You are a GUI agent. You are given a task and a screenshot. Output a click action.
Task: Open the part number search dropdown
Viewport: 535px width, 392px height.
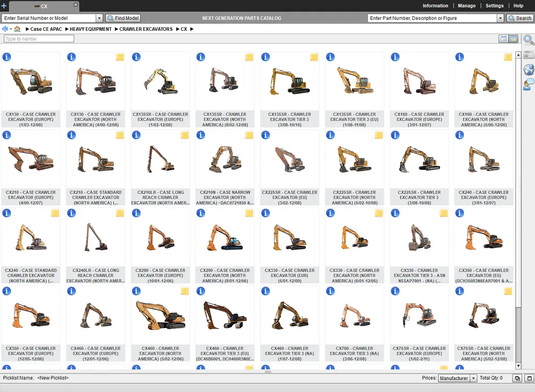coord(500,18)
